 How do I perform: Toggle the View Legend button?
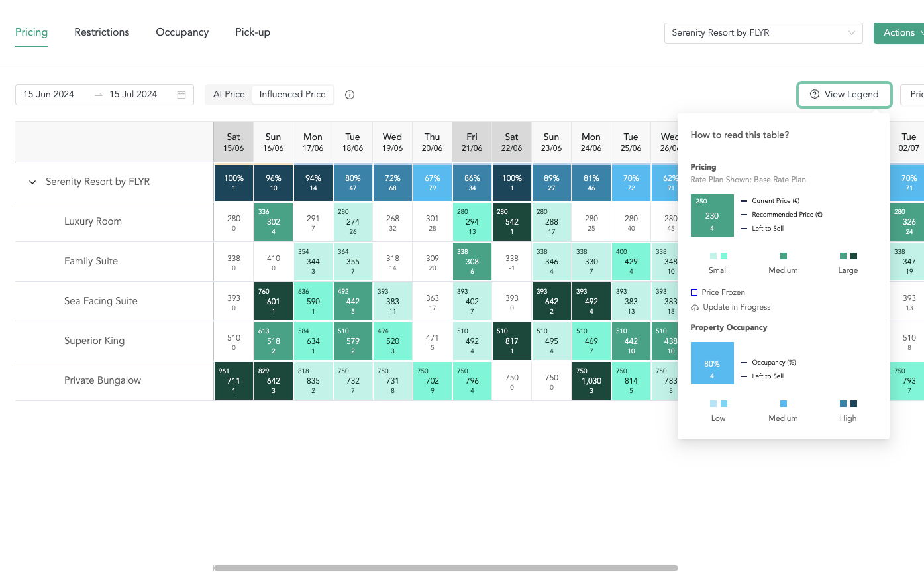(x=845, y=95)
